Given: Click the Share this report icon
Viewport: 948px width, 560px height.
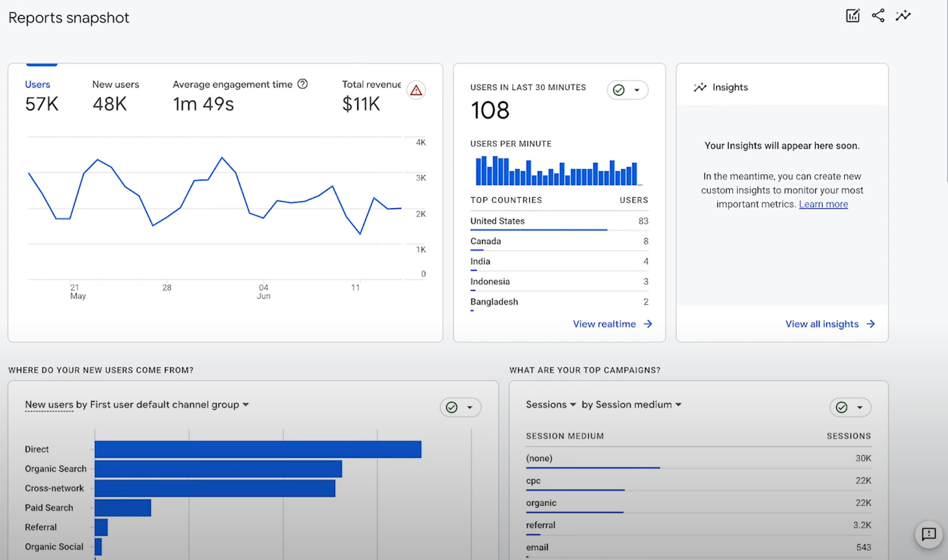Looking at the screenshot, I should click(878, 16).
